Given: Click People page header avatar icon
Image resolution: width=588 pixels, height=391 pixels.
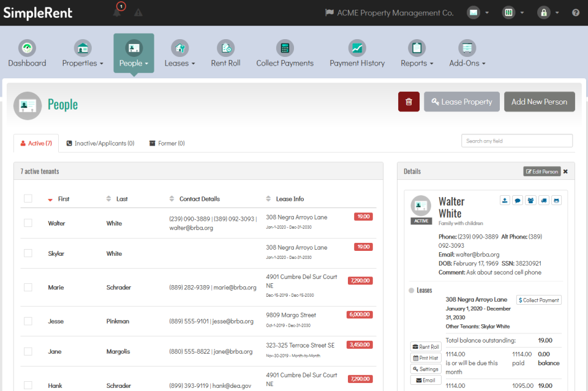Looking at the screenshot, I should click(x=28, y=106).
